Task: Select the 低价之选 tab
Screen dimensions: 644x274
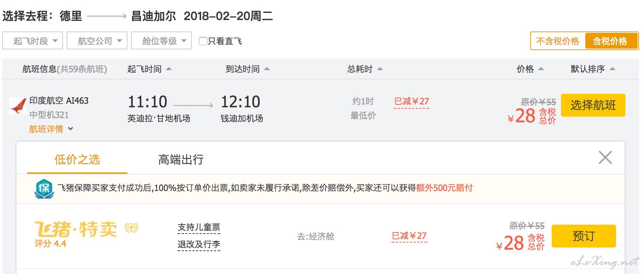Action: (77, 160)
